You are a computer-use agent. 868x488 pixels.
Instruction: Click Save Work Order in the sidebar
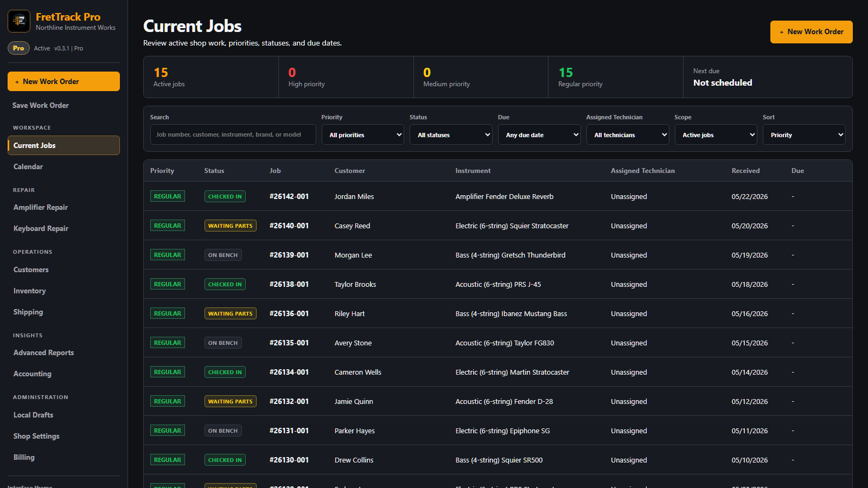tap(41, 105)
